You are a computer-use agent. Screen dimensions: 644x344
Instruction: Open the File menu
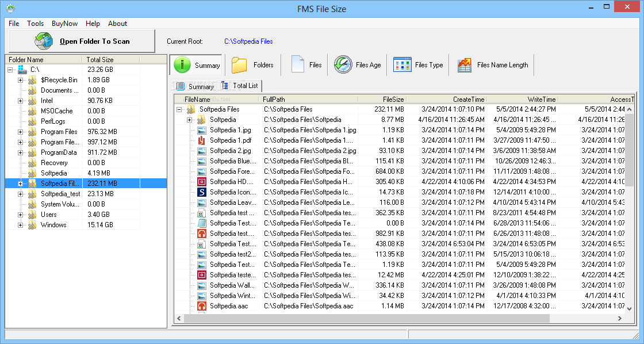pyautogui.click(x=14, y=24)
